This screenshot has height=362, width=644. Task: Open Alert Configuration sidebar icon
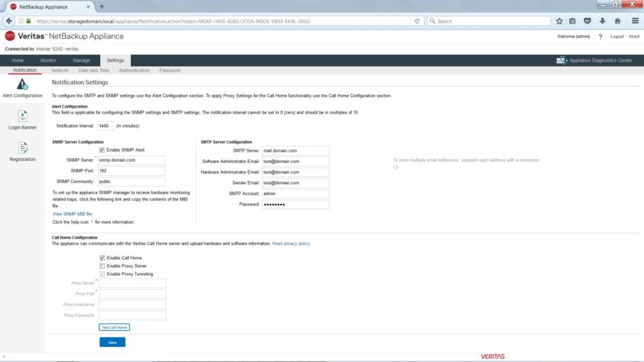tap(22, 85)
